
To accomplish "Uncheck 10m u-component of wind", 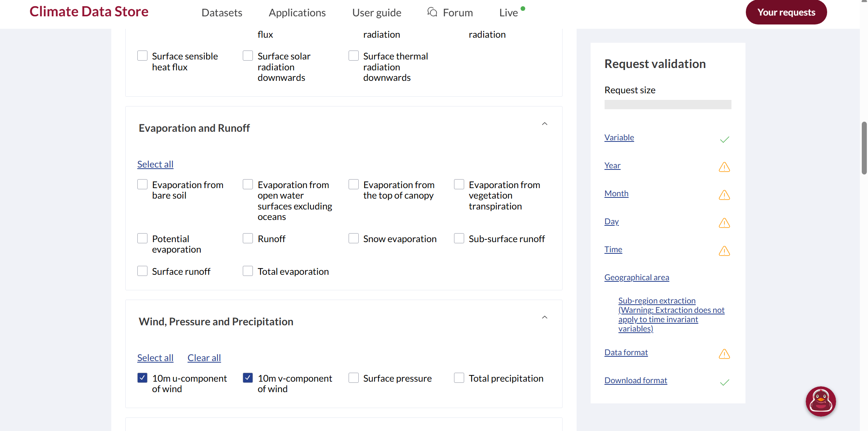I will pos(142,378).
